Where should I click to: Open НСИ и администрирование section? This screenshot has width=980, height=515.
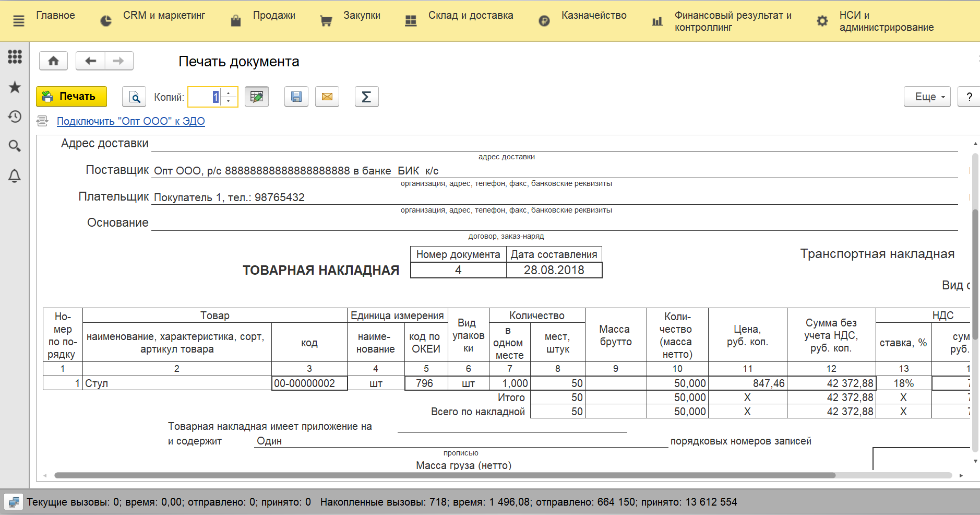click(x=886, y=21)
